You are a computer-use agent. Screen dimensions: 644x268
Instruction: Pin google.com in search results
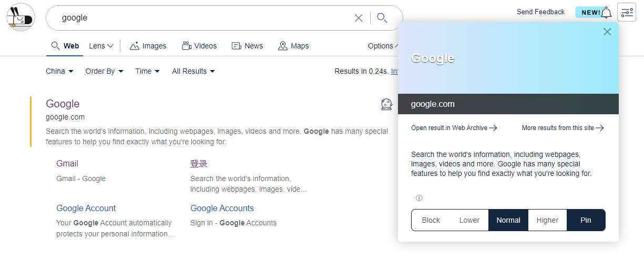coord(586,220)
